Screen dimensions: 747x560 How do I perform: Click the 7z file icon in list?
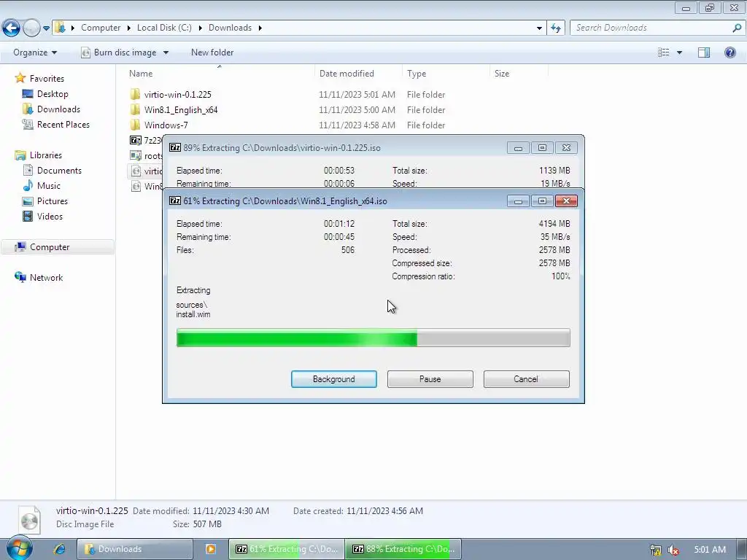(x=136, y=140)
